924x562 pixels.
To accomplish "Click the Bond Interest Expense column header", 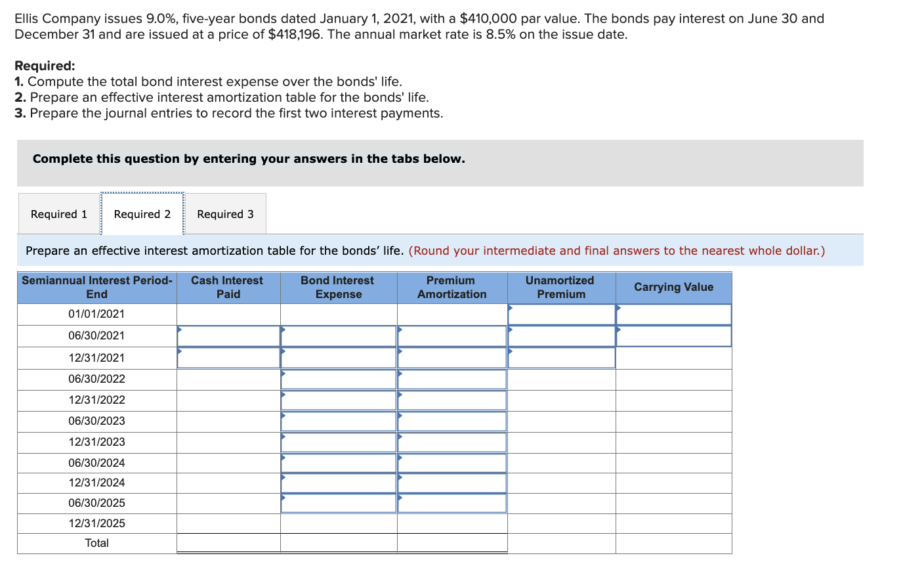I will (339, 288).
